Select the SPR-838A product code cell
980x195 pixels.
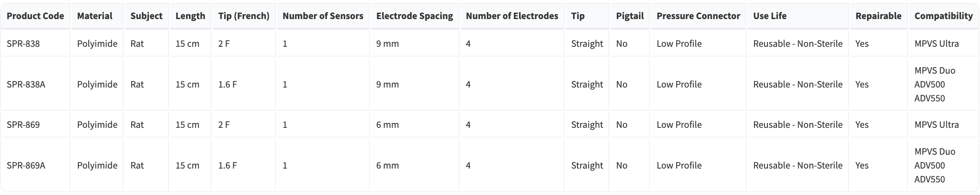coord(26,84)
